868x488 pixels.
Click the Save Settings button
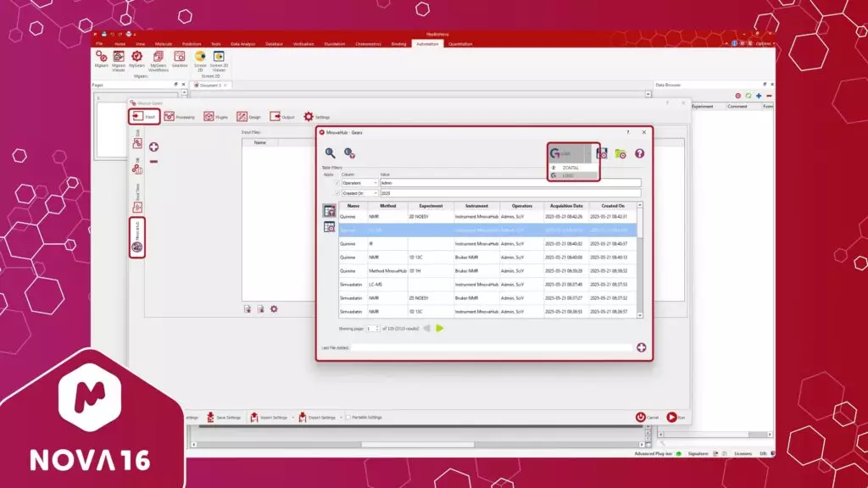(x=224, y=417)
